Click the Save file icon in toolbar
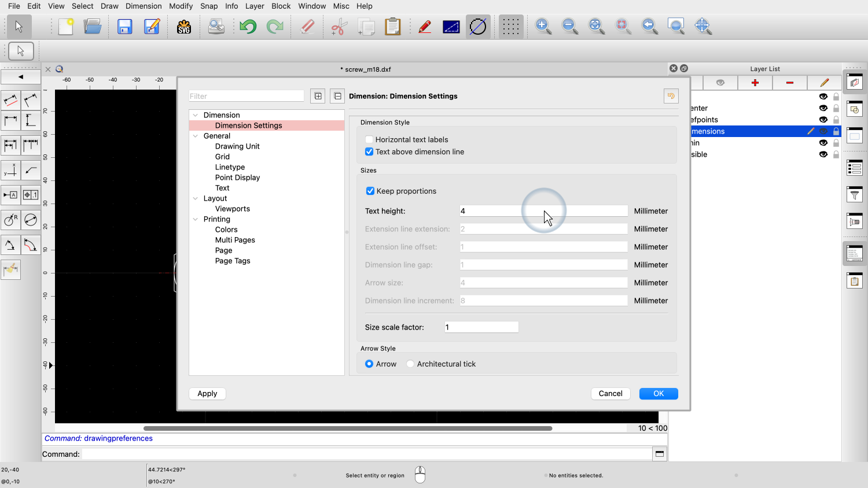This screenshot has height=488, width=868. tap(125, 27)
